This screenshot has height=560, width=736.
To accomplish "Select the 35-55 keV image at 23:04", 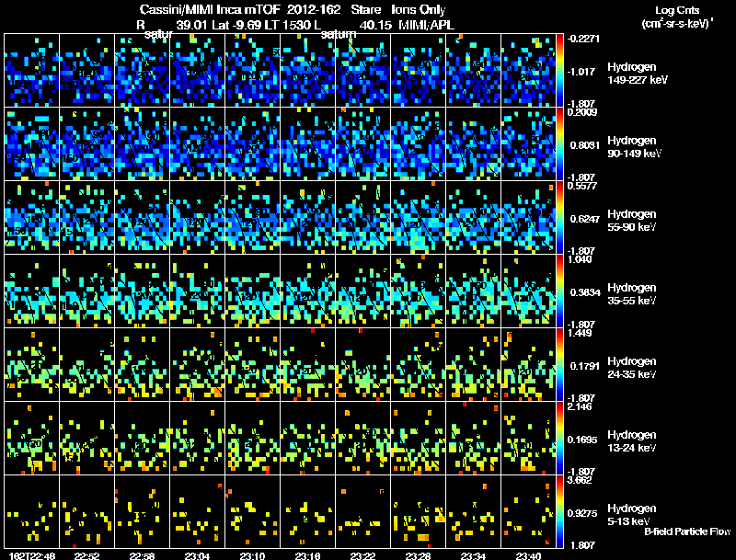I will click(x=197, y=291).
